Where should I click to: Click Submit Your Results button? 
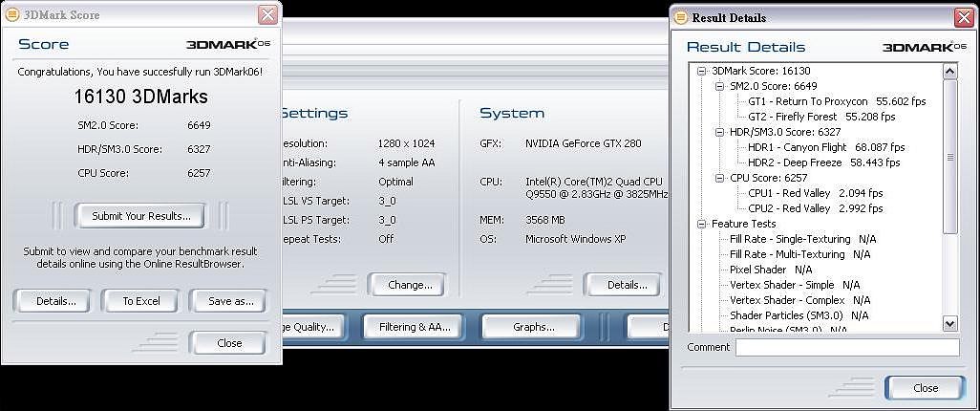tap(139, 216)
